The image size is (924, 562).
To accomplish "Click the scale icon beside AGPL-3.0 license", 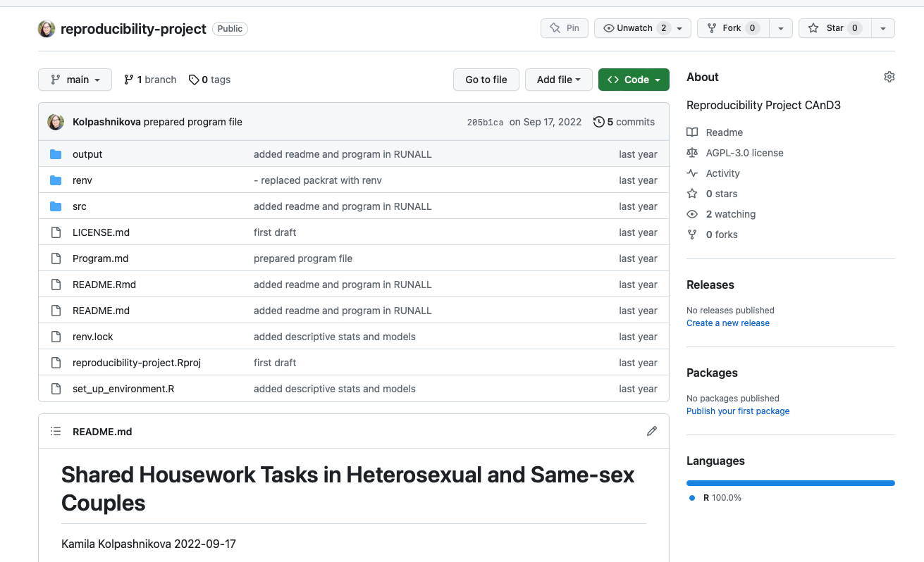I will pos(692,153).
